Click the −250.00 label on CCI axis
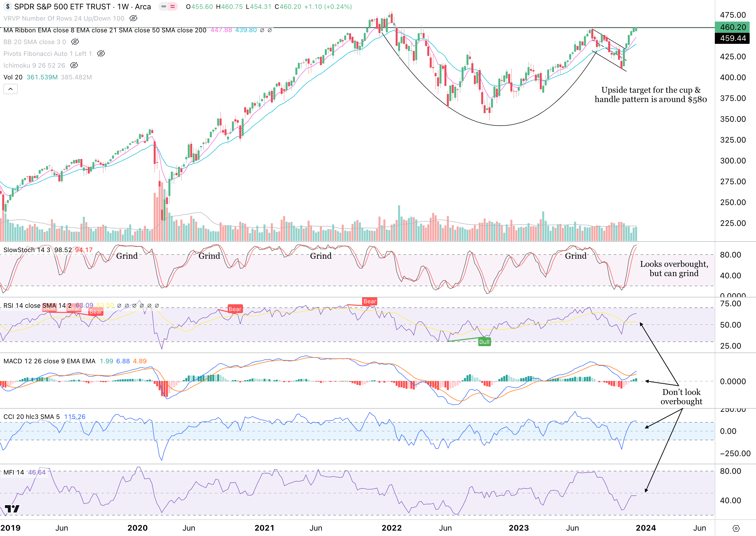The image size is (756, 536). (x=735, y=453)
